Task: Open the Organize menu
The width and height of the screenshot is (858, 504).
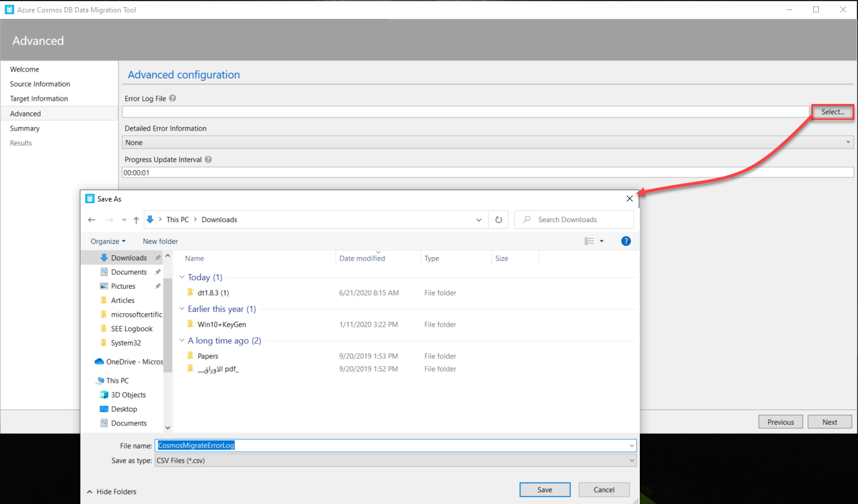Action: [x=108, y=241]
